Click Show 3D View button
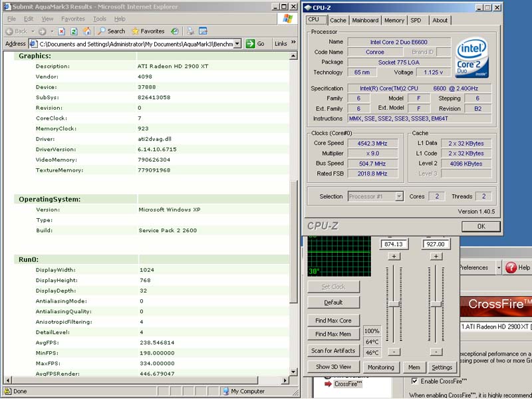The width and height of the screenshot is (532, 399). click(333, 367)
